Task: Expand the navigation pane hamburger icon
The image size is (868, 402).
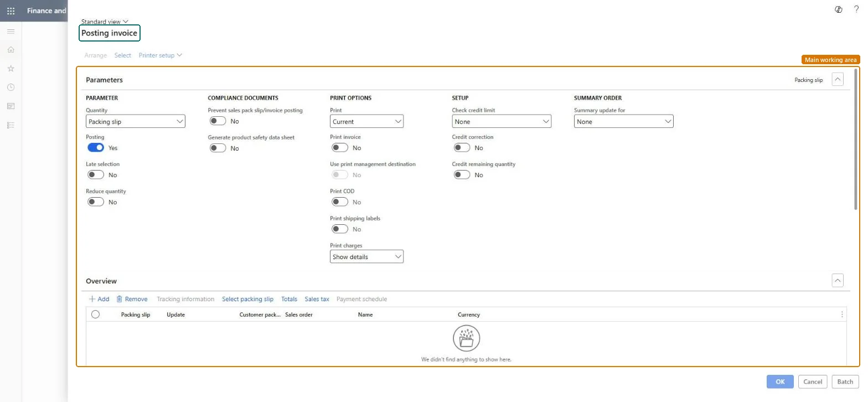Action: click(x=11, y=31)
